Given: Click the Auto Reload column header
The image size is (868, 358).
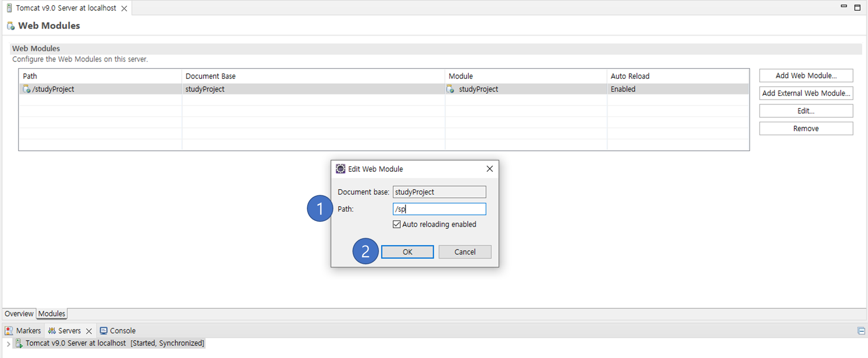Looking at the screenshot, I should tap(677, 76).
